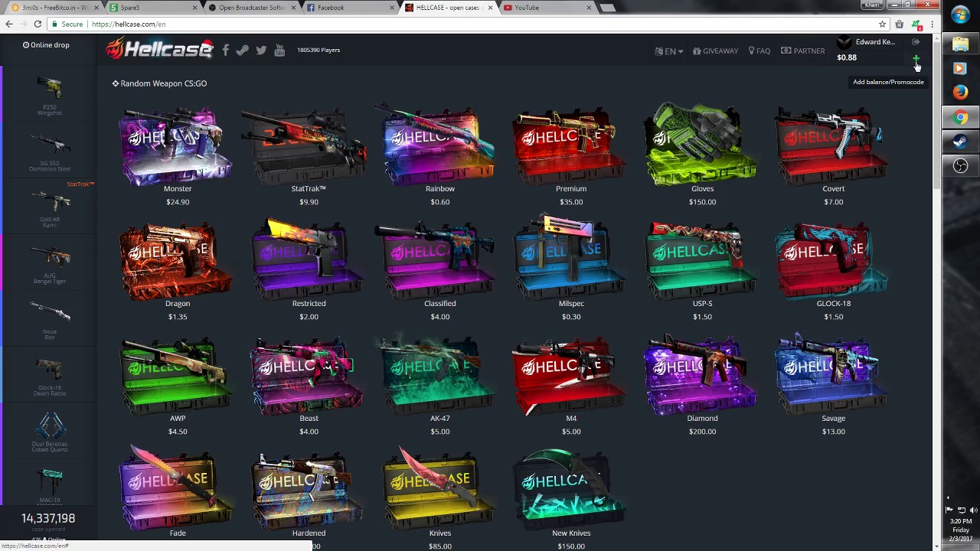Viewport: 980px width, 551px height.
Task: Click the $0.88 account balance
Action: 847,57
